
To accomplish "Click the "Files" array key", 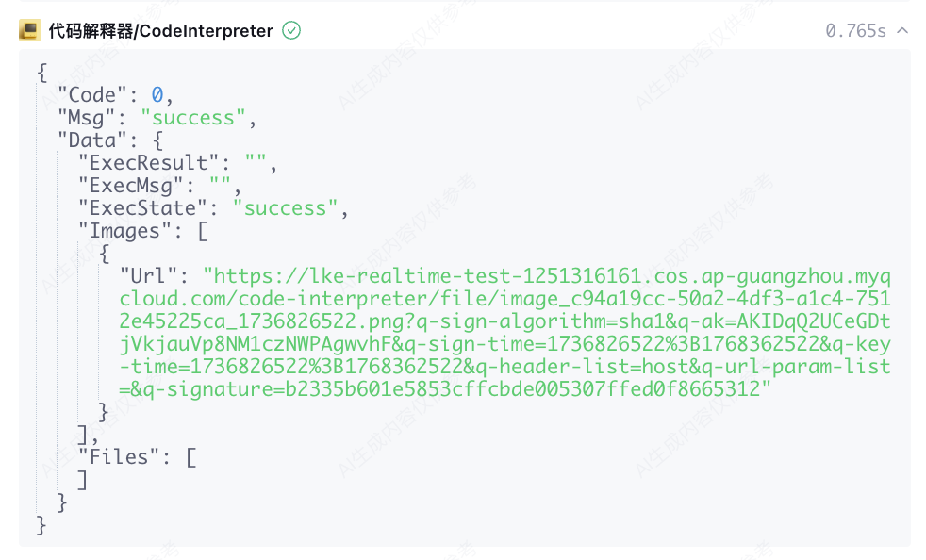I will point(119,456).
